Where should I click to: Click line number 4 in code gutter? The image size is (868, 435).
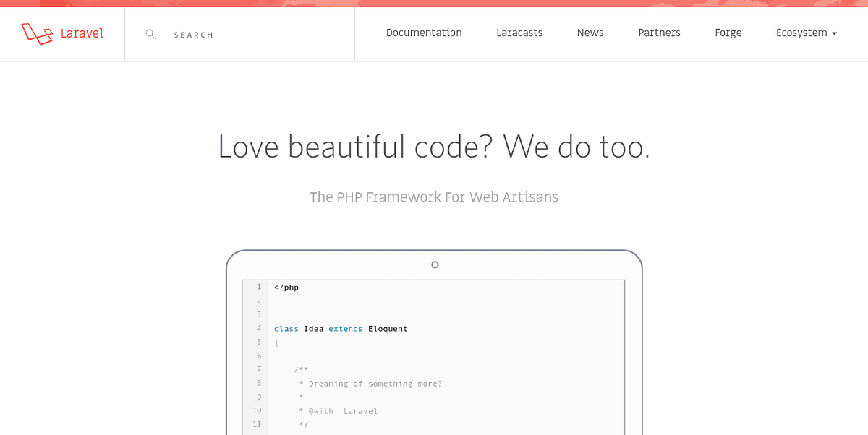pyautogui.click(x=258, y=328)
